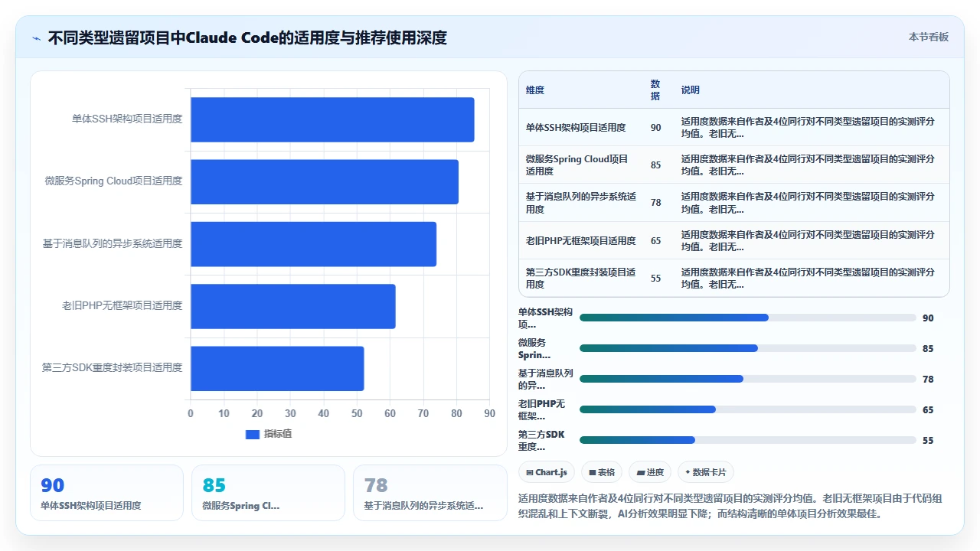The width and height of the screenshot is (980, 551).
Task: Click the 基于消息队列的异步系统适用度 chart bar
Action: pos(313,244)
